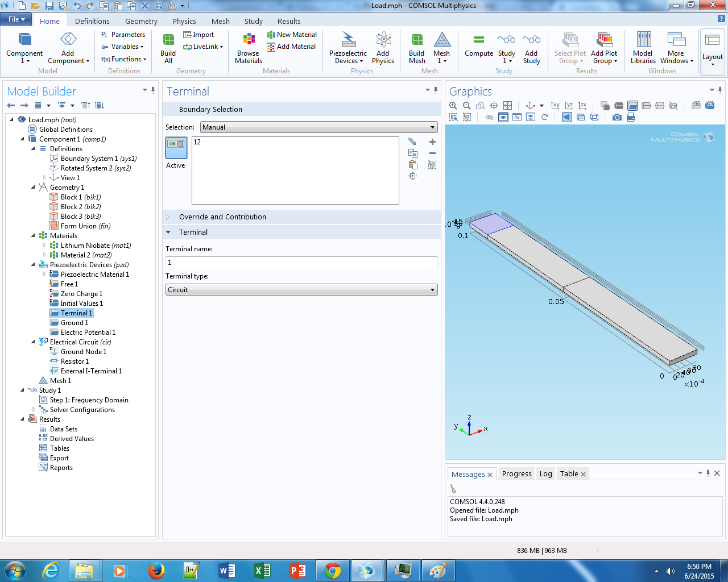Image resolution: width=728 pixels, height=582 pixels.
Task: Switch to the Progress tab
Action: [516, 474]
